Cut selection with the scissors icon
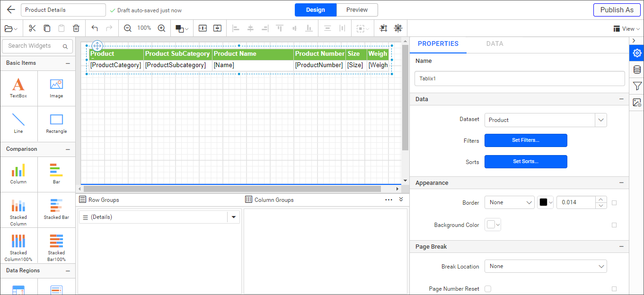Screen dimensions: 644x295 32,28
